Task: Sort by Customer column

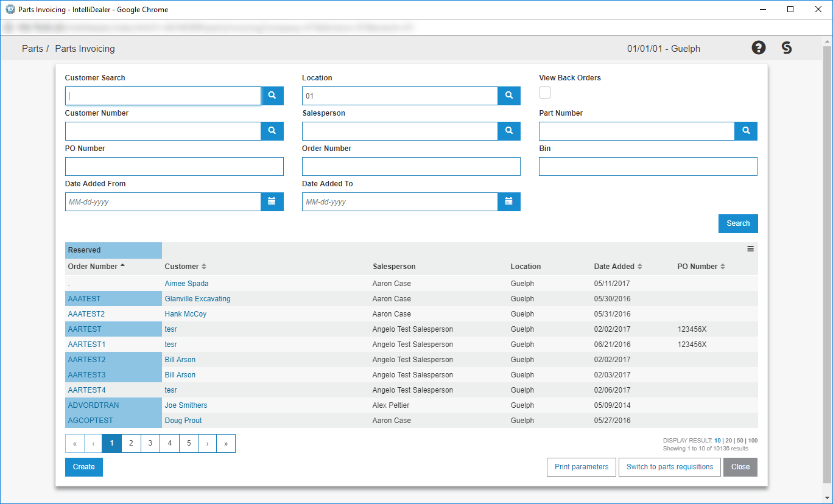Action: tap(185, 267)
